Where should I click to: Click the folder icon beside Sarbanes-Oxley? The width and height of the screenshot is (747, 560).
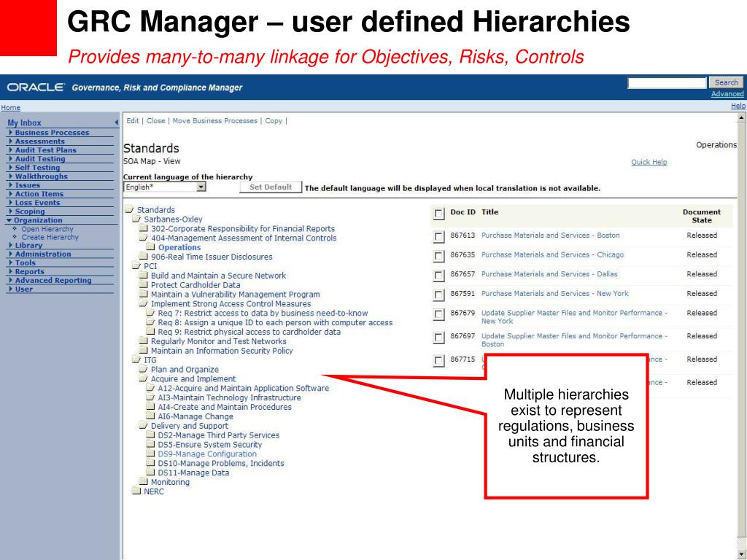(x=136, y=219)
